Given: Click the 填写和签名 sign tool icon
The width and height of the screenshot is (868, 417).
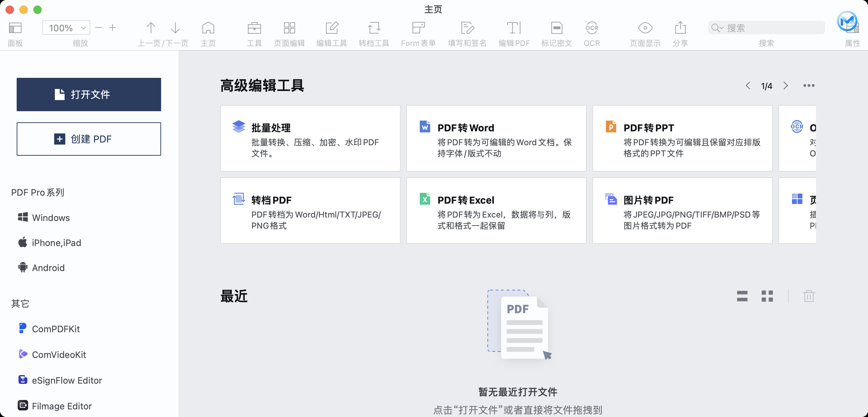Looking at the screenshot, I should [467, 28].
